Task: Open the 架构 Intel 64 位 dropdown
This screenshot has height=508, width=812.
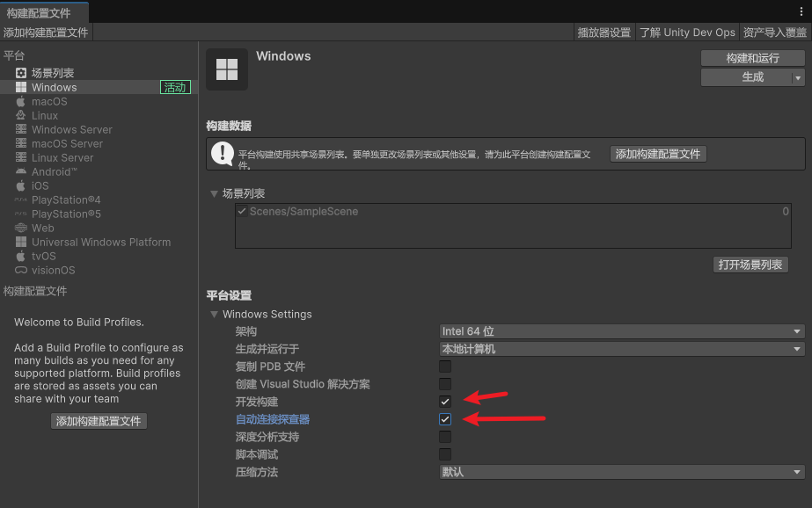Action: [622, 331]
